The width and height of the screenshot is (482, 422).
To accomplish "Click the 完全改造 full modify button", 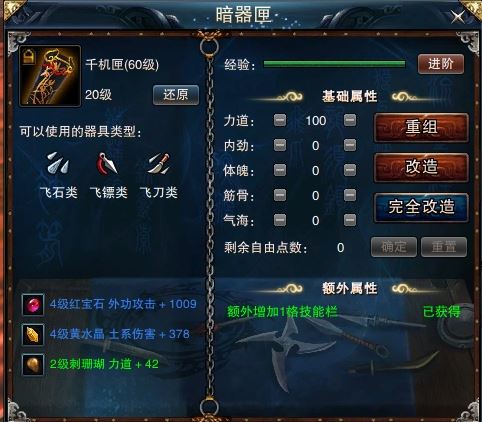I will 421,207.
